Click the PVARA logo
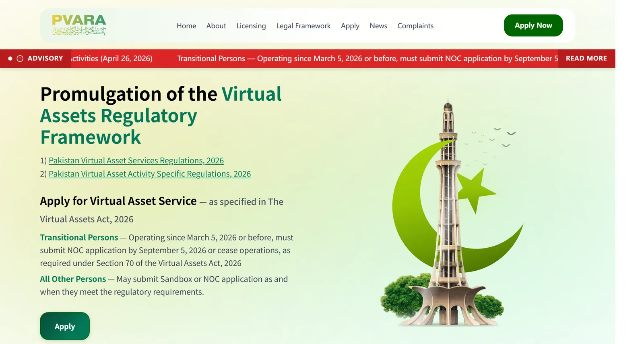The image size is (644, 344). coord(79,25)
